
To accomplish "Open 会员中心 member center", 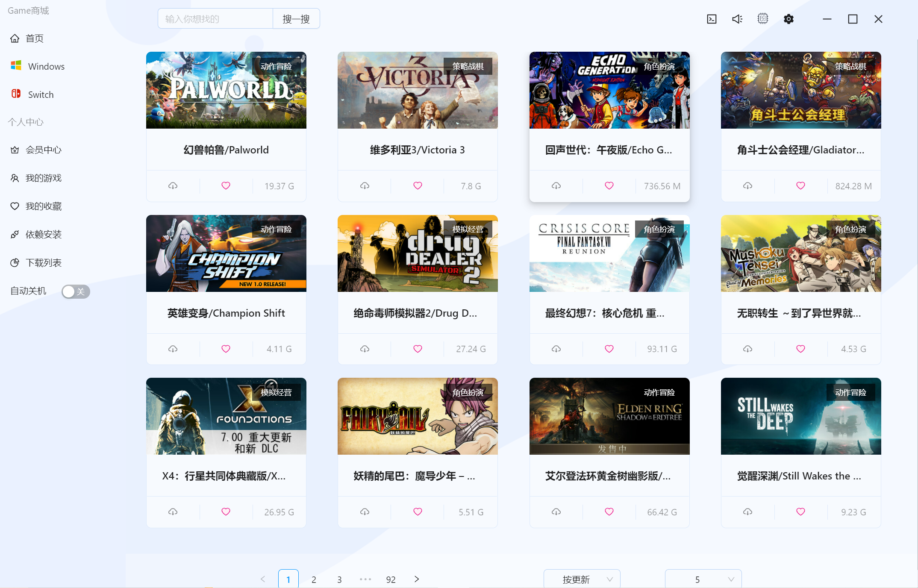I will (36, 150).
